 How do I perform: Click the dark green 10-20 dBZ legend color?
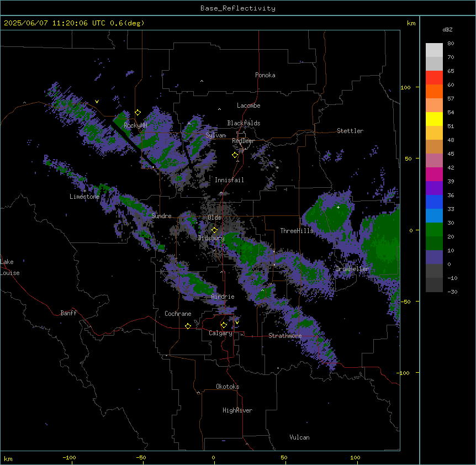click(x=434, y=244)
